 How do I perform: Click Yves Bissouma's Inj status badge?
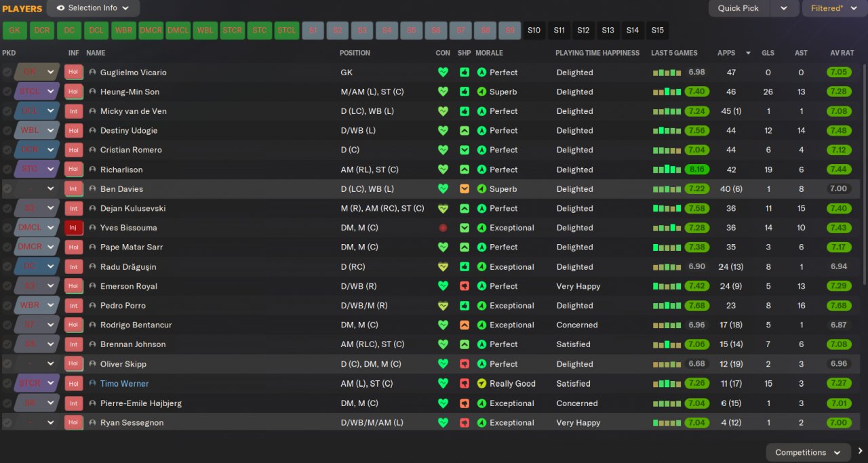pyautogui.click(x=73, y=228)
